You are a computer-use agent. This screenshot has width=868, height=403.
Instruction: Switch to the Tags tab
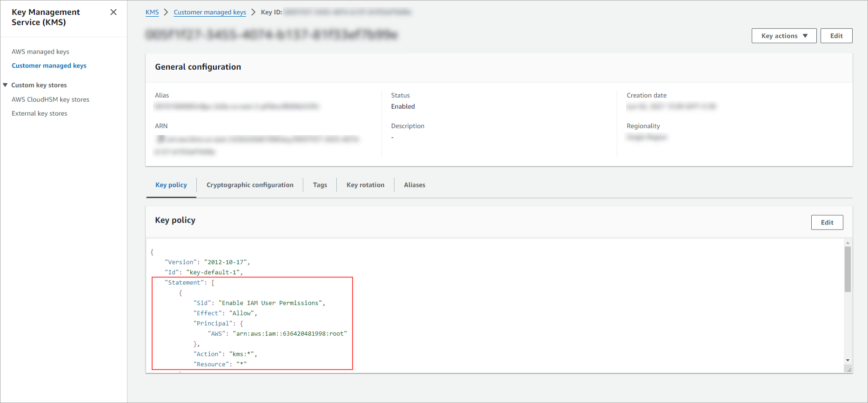coord(320,185)
